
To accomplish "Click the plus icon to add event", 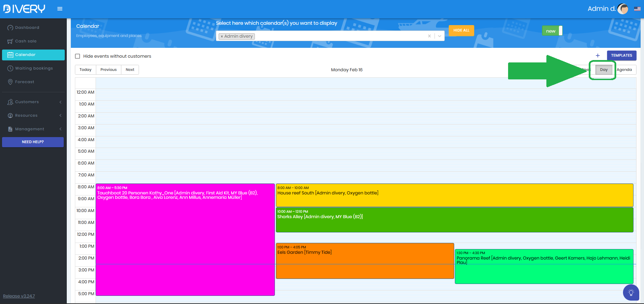I will tap(598, 56).
